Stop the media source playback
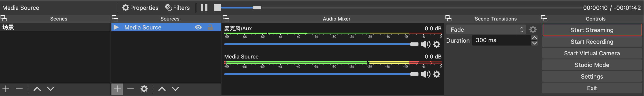 coord(217,8)
